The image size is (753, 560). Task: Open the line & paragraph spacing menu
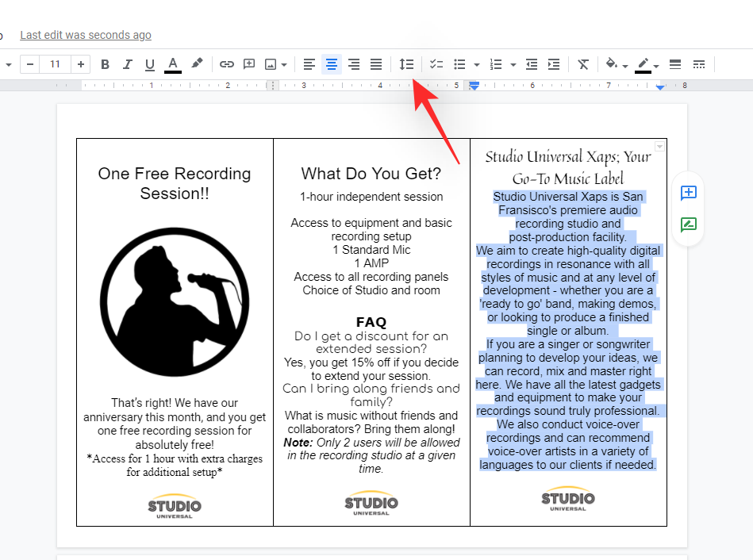point(406,64)
